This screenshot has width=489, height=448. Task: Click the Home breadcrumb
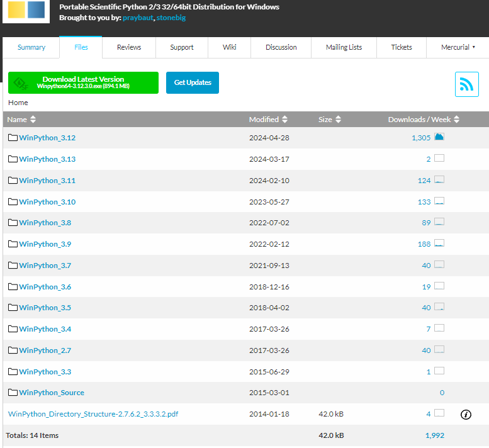(x=18, y=103)
